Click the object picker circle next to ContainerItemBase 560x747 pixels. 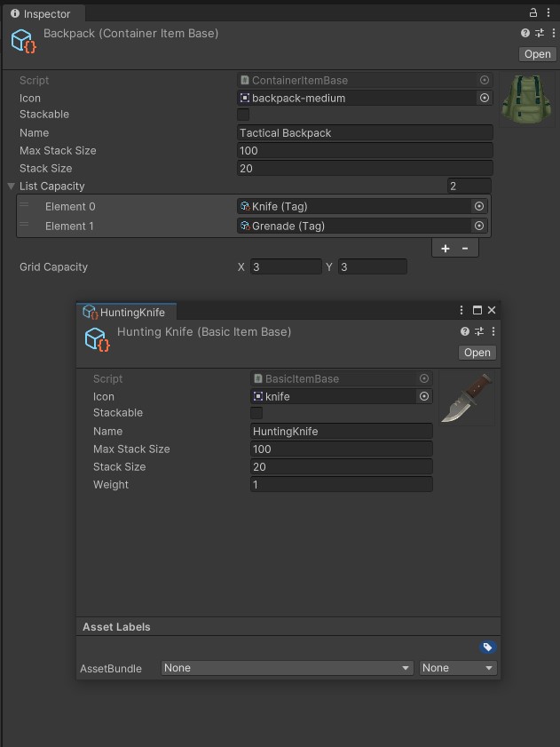[485, 79]
